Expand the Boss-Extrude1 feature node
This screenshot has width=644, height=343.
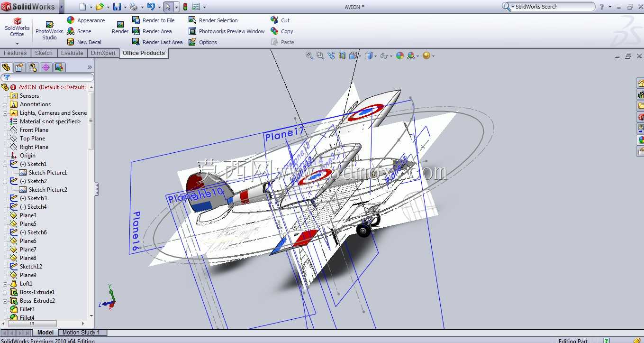point(5,292)
